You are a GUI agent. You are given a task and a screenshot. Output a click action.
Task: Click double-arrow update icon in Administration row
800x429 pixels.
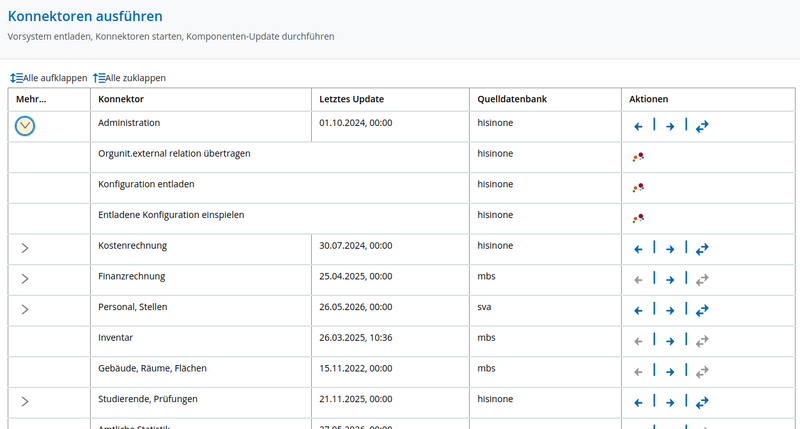(x=702, y=126)
